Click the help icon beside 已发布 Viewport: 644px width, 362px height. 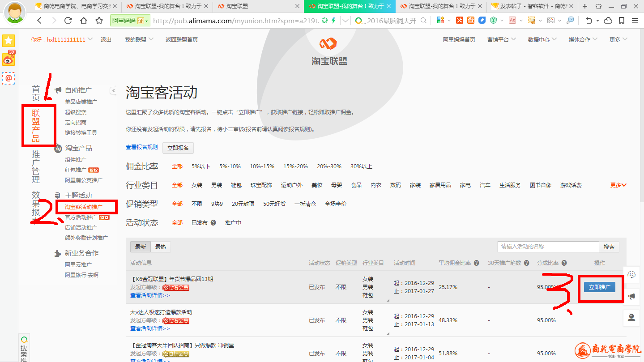click(x=213, y=222)
